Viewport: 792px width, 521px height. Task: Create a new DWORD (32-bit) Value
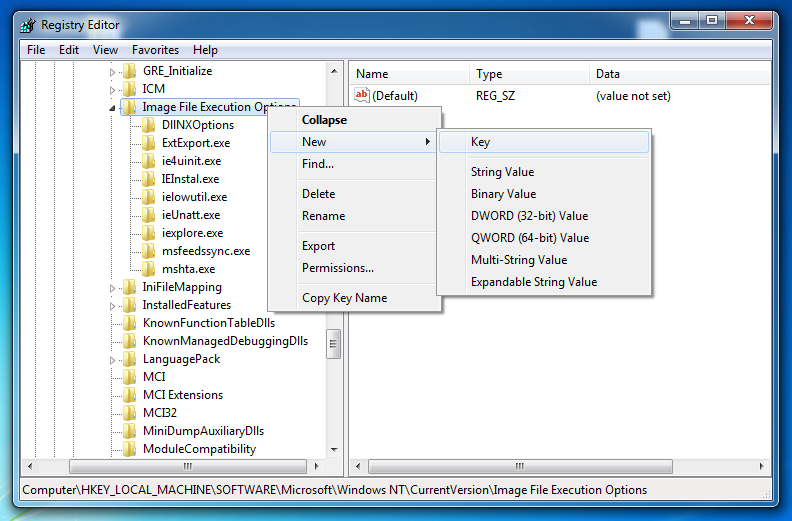[x=544, y=216]
